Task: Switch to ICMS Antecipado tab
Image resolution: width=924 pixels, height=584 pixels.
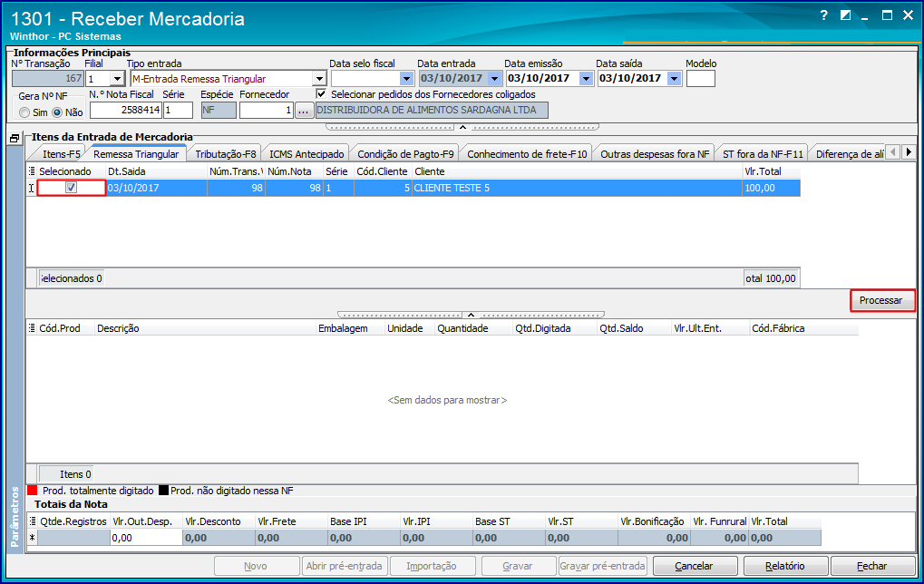Action: (306, 154)
